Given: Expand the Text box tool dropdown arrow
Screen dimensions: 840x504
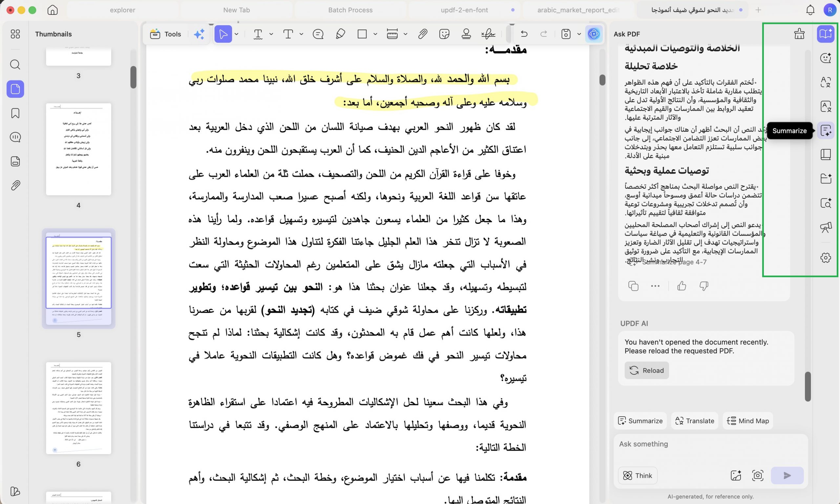Looking at the screenshot, I should coord(301,34).
